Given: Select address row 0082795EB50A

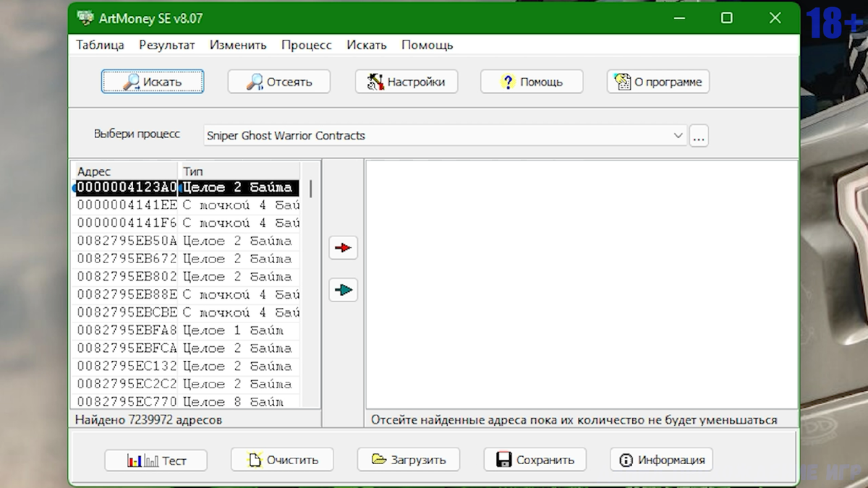Looking at the screenshot, I should point(187,241).
